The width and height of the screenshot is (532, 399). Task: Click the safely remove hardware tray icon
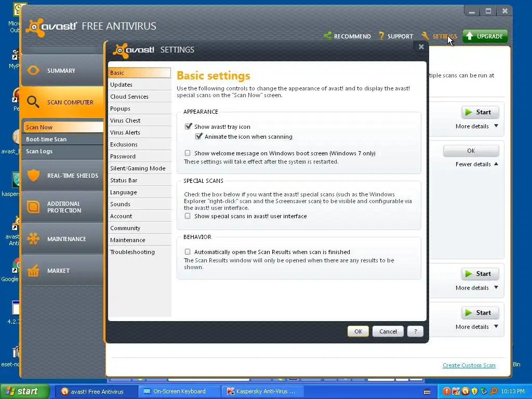[x=484, y=391]
